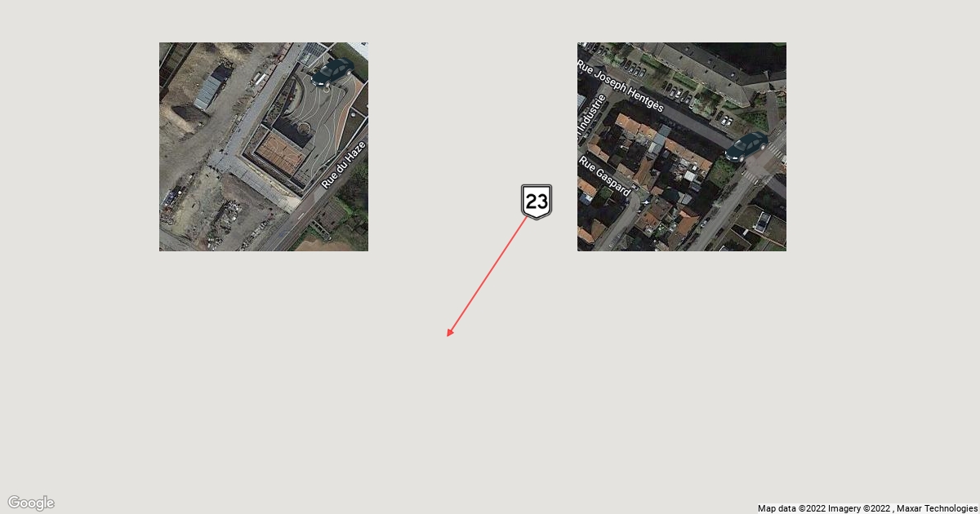Viewport: 980px width, 514px height.
Task: Click the red arrow's tip
Action: 449,333
